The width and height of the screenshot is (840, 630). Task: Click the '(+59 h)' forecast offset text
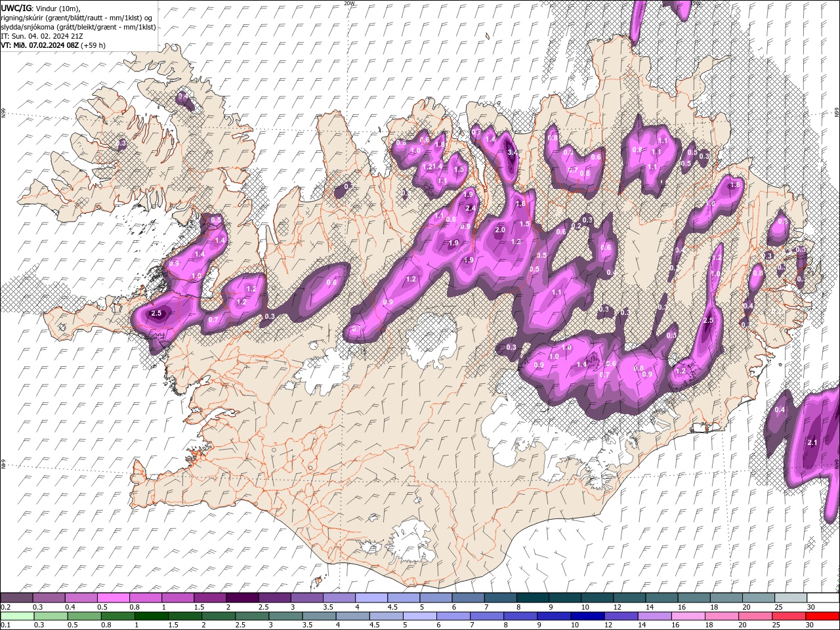click(94, 45)
